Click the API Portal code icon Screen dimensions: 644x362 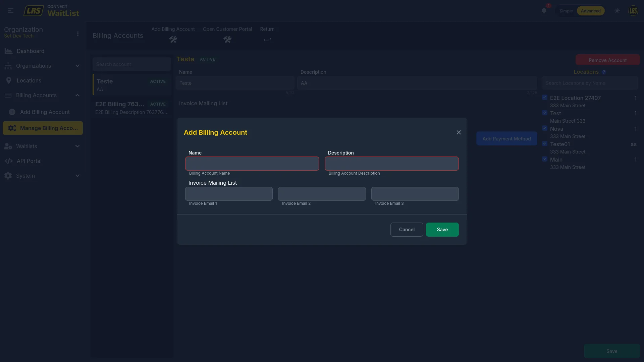click(x=9, y=161)
